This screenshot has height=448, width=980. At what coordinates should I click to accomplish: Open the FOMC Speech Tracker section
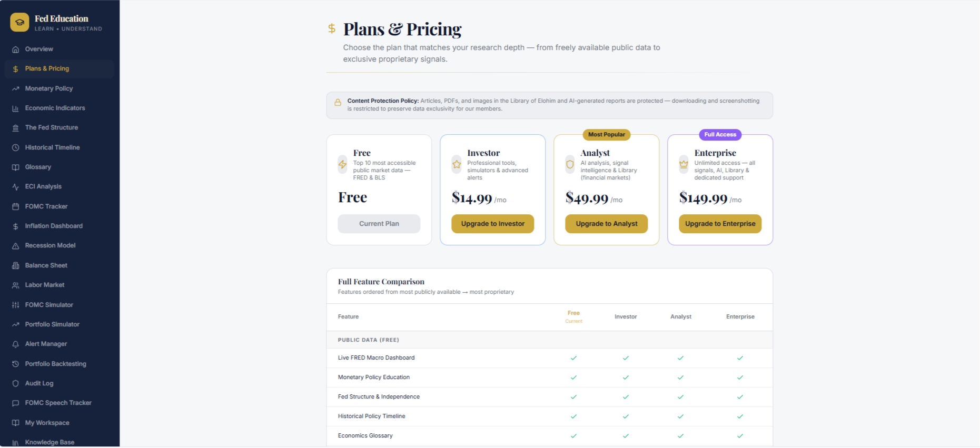coord(59,403)
